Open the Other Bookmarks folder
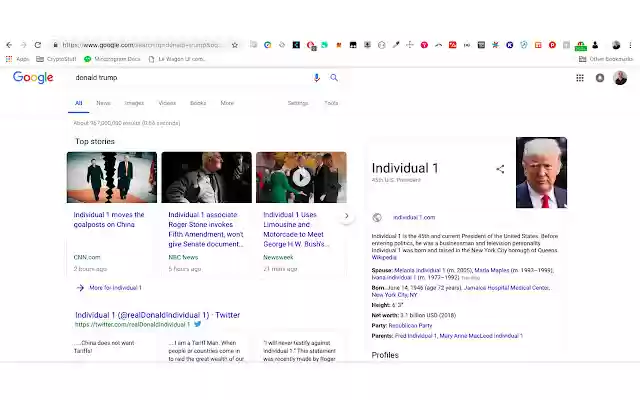Viewport: 640px width, 400px height. click(x=606, y=59)
